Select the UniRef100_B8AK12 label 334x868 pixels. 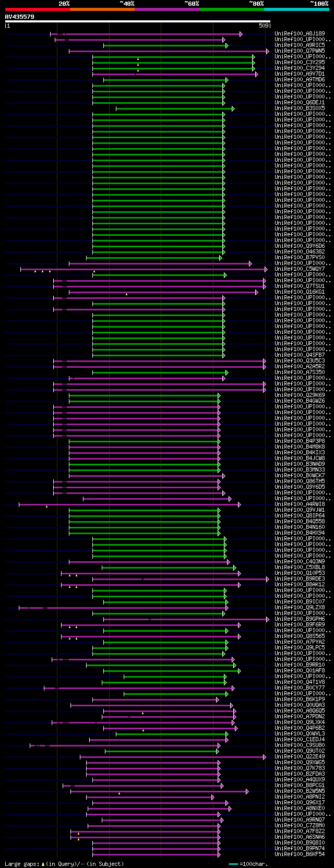tap(300, 585)
